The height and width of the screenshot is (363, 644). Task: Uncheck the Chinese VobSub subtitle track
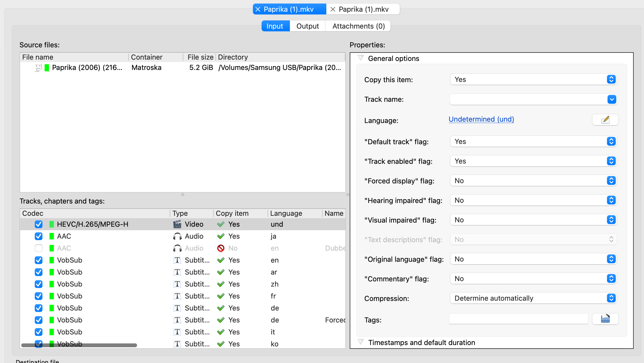(39, 284)
